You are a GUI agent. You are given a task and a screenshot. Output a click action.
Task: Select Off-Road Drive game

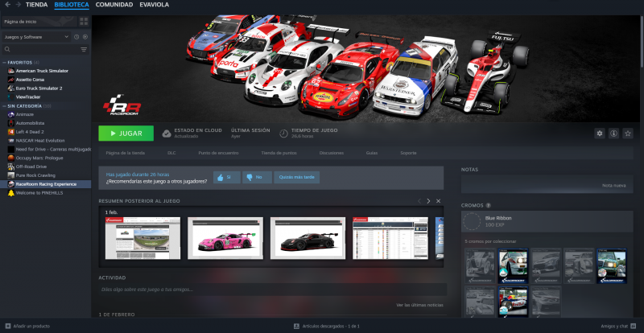click(31, 166)
